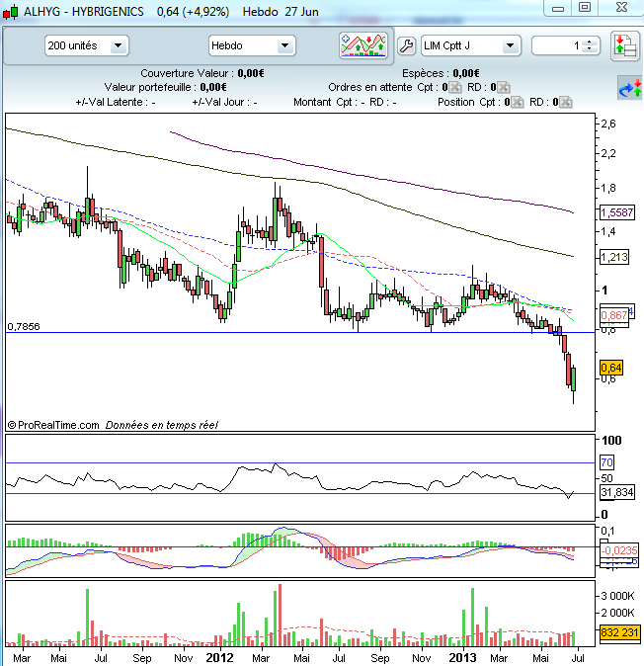Click the Valeur portefeuille 0,00€ text
The width and height of the screenshot is (644, 666).
tap(165, 88)
